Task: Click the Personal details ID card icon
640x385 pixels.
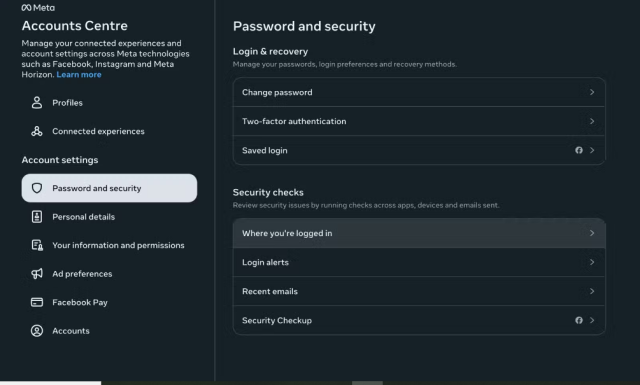Action: (37, 216)
